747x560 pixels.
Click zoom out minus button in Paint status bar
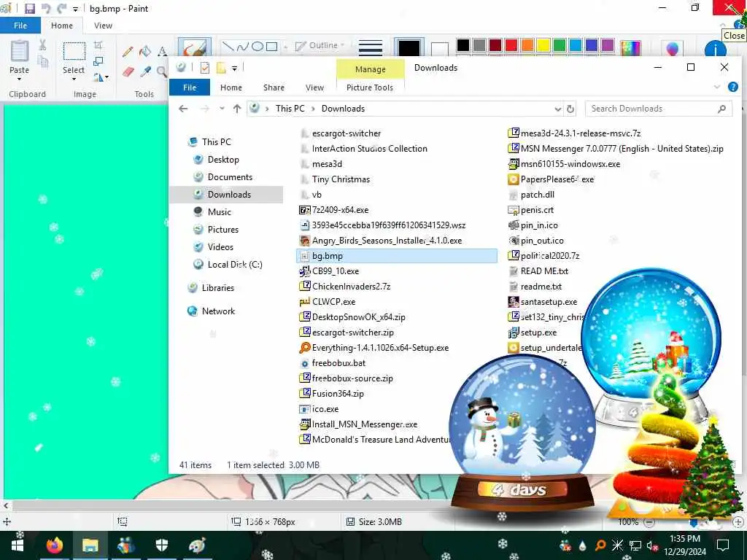click(x=649, y=522)
